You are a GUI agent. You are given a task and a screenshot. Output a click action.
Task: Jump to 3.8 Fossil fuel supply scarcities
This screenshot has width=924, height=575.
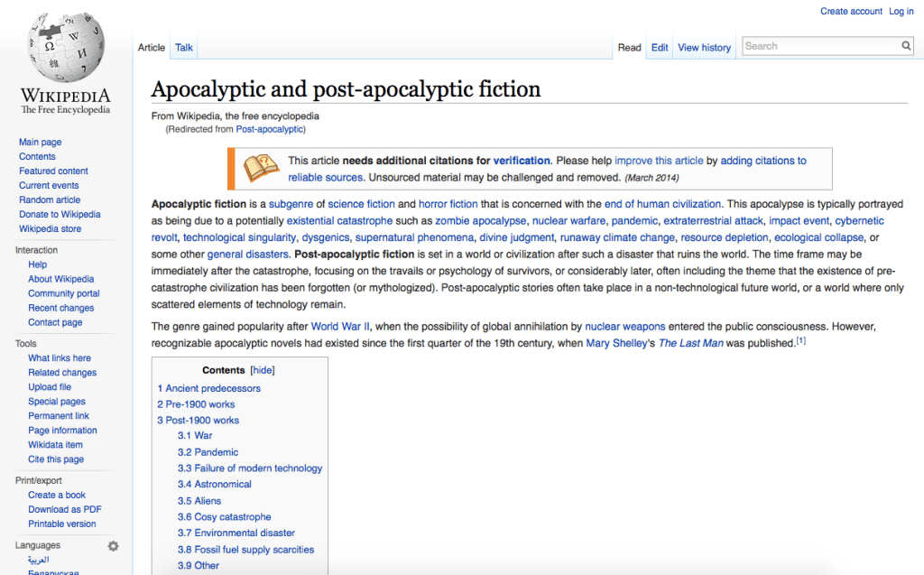[245, 550]
